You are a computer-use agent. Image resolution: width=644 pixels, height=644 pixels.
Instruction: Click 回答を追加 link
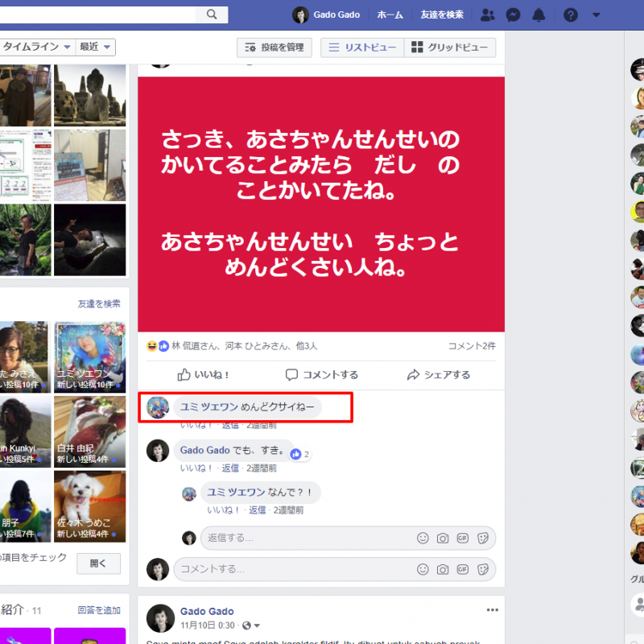tap(99, 610)
